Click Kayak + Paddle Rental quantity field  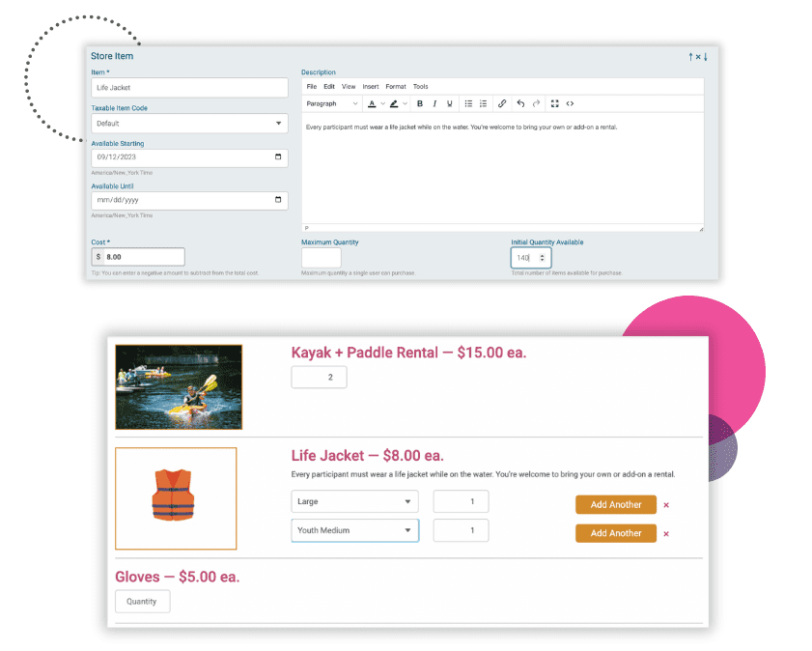[319, 377]
